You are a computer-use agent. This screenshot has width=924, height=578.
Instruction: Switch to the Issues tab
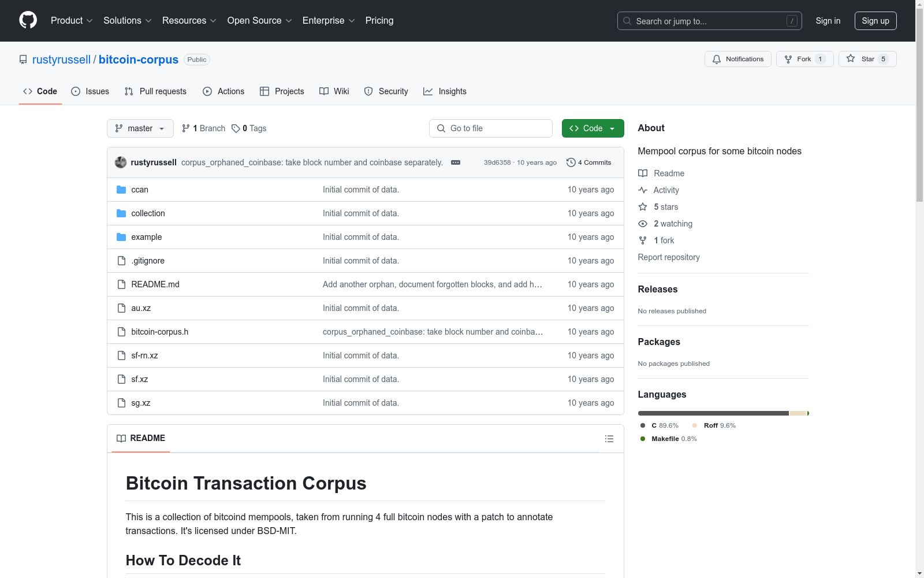tap(90, 91)
